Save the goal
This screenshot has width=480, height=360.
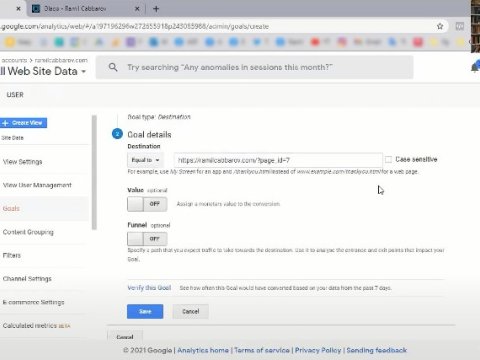click(x=145, y=311)
